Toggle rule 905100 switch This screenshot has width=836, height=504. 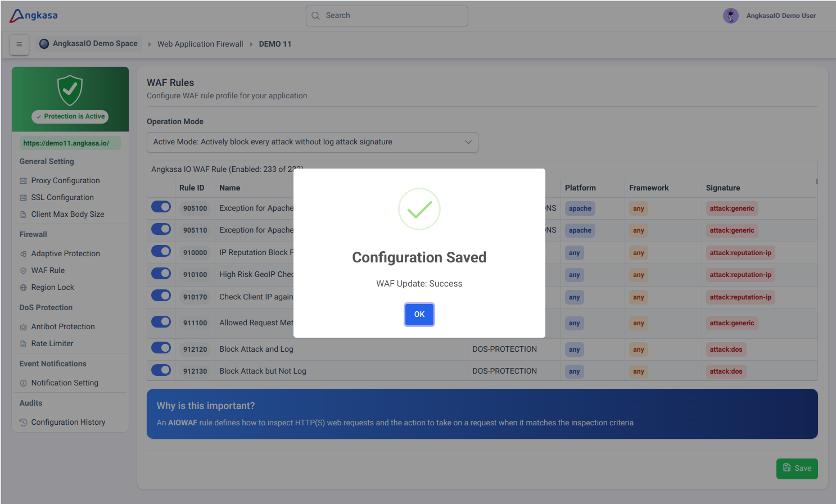pos(161,207)
